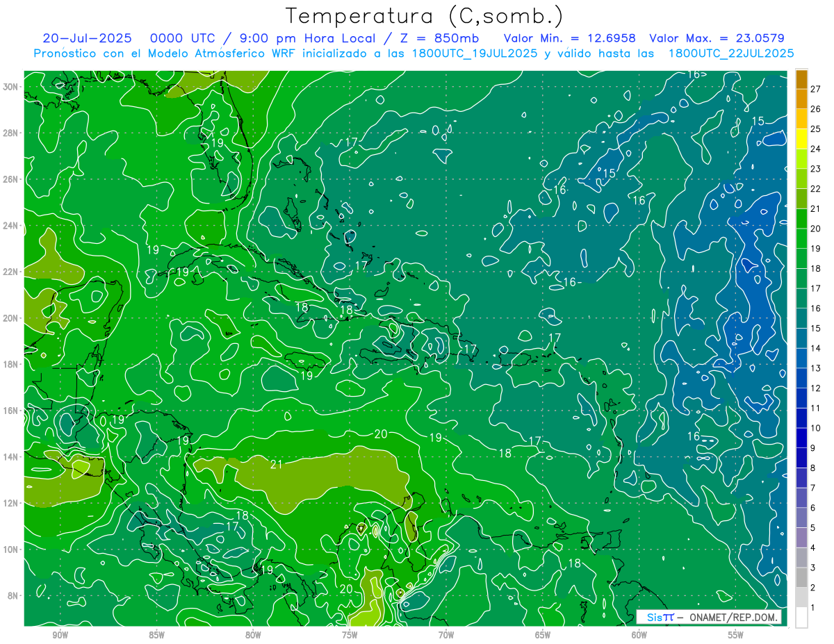834x644 pixels.
Task: Click the "24N" latitude axis label
Action: 11,226
